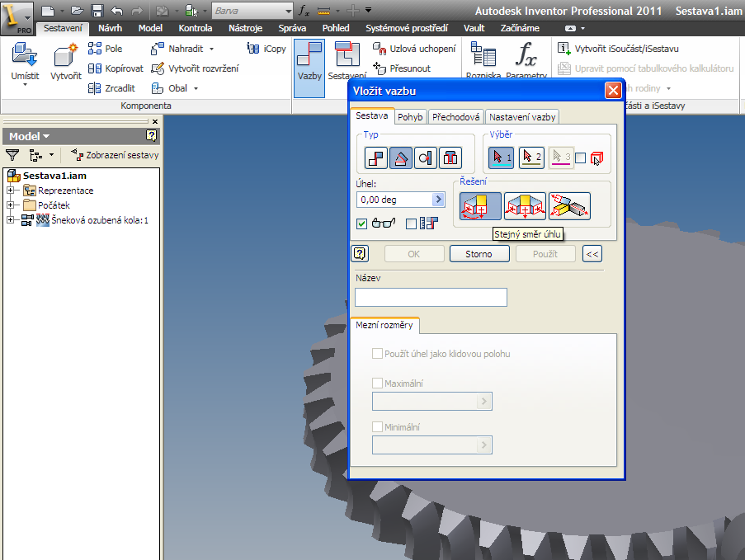This screenshot has height=560, width=745.
Task: Switch to the Návrh ribbon tab
Action: pos(111,28)
